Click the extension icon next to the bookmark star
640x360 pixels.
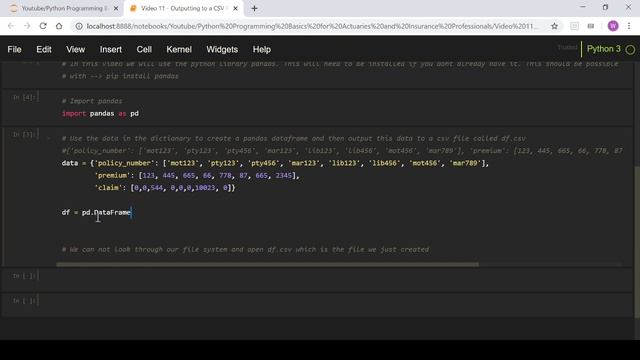tap(574, 26)
